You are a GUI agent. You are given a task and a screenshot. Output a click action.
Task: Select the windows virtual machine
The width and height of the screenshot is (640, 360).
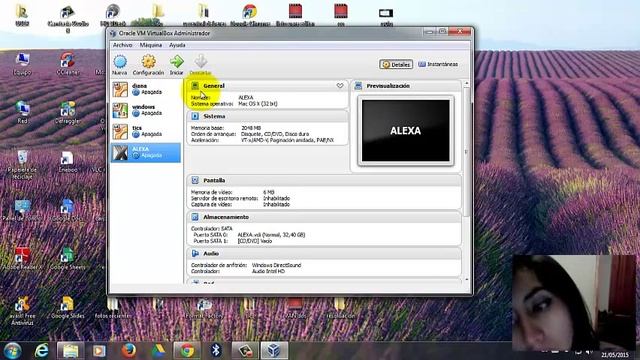(x=146, y=110)
